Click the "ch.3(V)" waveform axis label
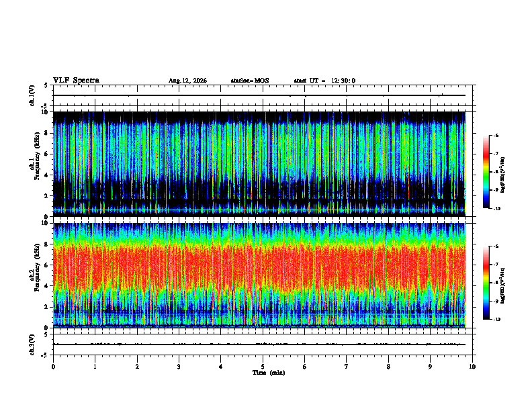 (x=32, y=345)
